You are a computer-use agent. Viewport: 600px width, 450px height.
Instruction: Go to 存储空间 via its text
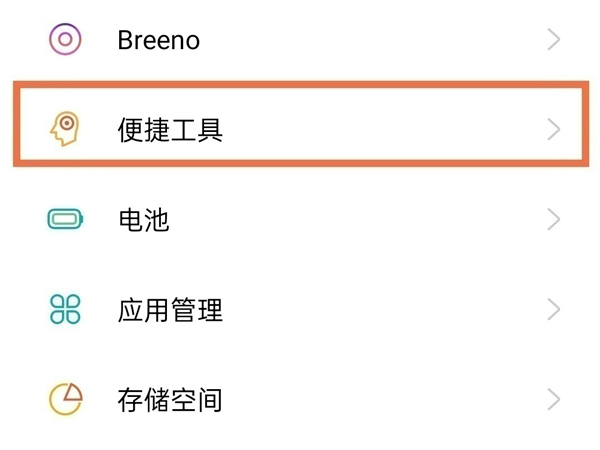[x=169, y=401]
